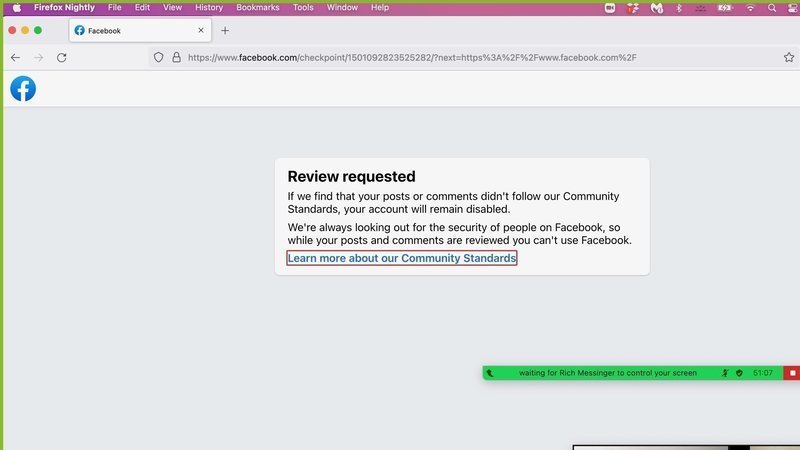This screenshot has height=450, width=800.
Task: Close the Facebook tab
Action: [201, 31]
